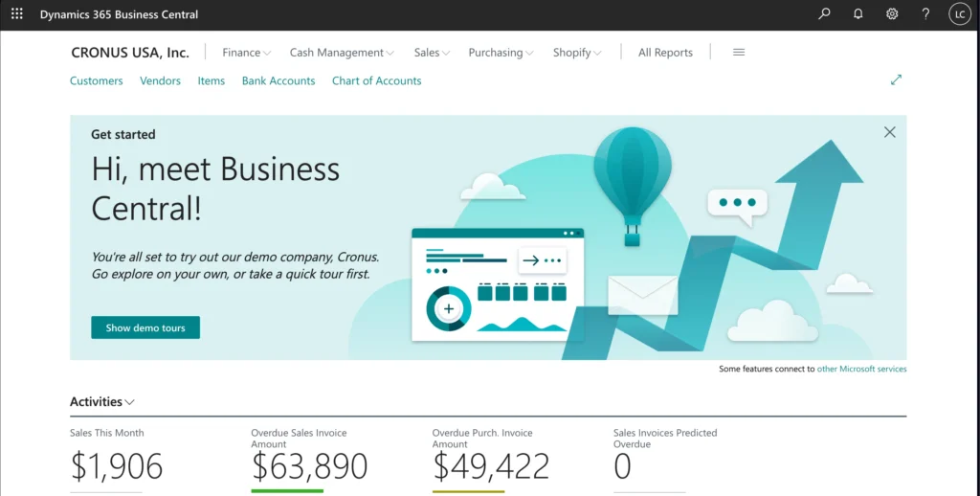This screenshot has width=980, height=496.
Task: Open the Items link
Action: click(x=212, y=80)
